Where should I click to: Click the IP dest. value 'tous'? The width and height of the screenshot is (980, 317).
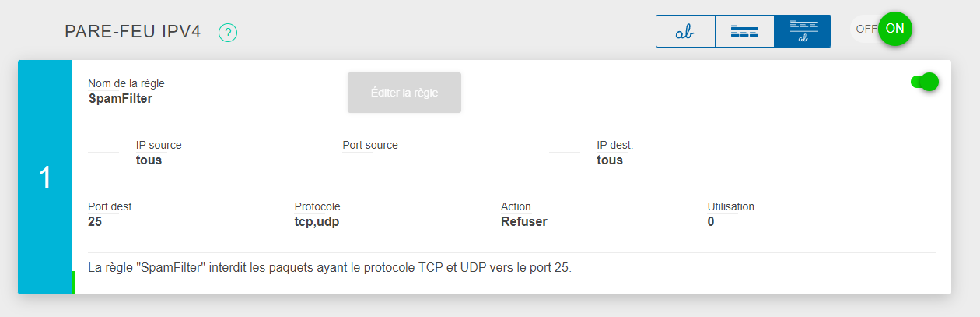(610, 160)
